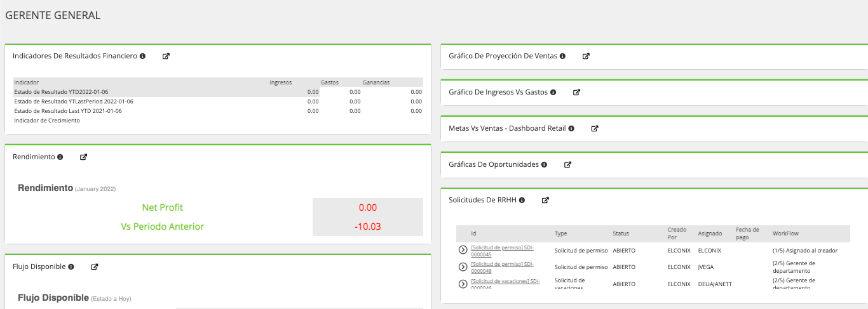Show info icon for Solicitudes De RRHH

[x=522, y=200]
